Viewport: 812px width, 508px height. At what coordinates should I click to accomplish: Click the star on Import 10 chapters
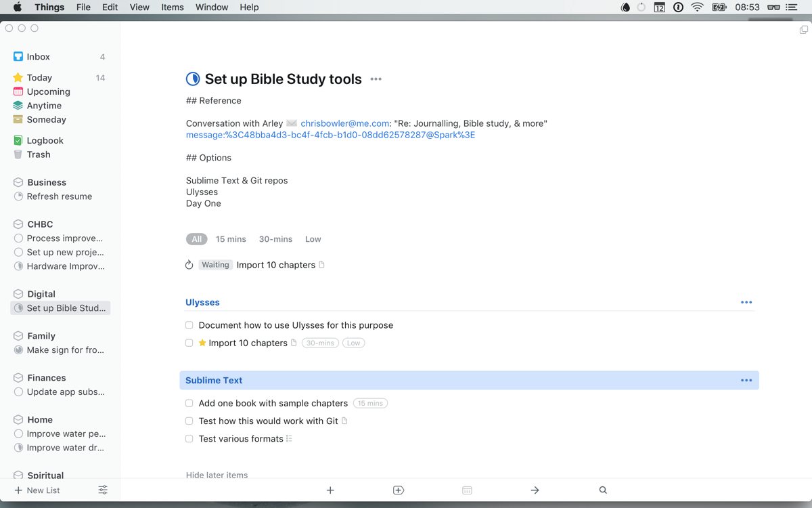point(202,343)
